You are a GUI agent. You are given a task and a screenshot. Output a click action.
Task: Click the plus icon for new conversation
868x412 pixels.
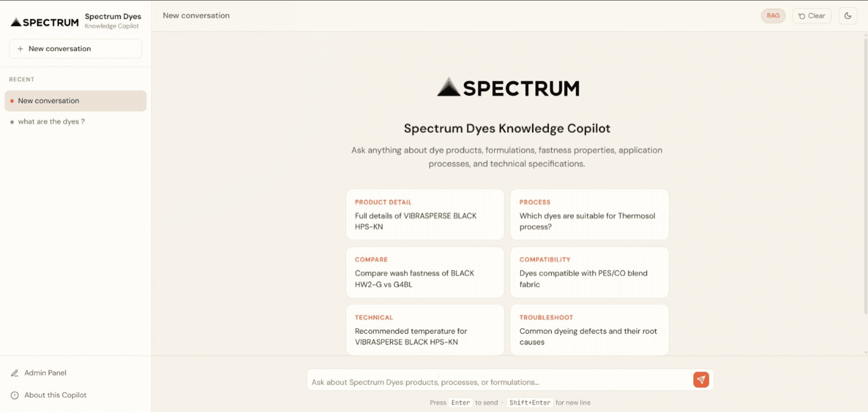tap(20, 49)
